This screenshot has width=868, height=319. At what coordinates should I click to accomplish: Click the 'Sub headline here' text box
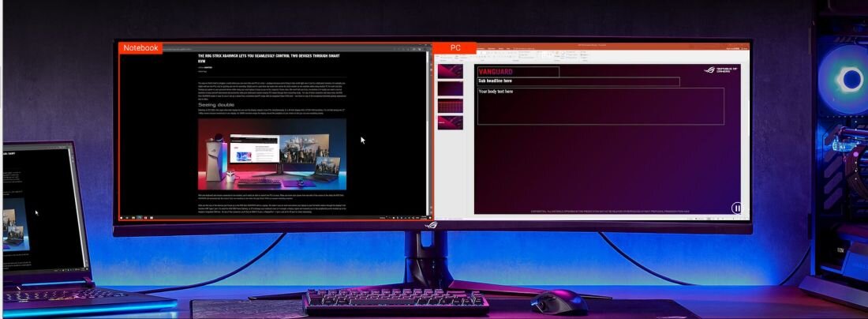[578, 81]
